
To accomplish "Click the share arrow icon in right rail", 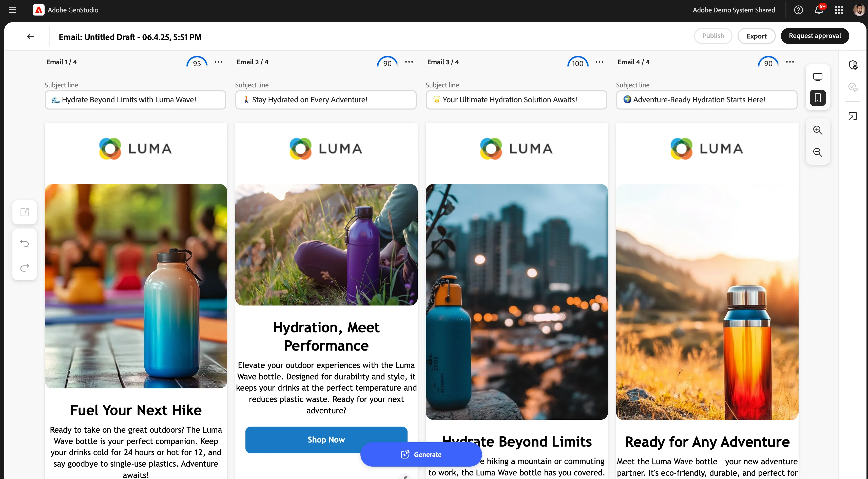I will pyautogui.click(x=853, y=116).
